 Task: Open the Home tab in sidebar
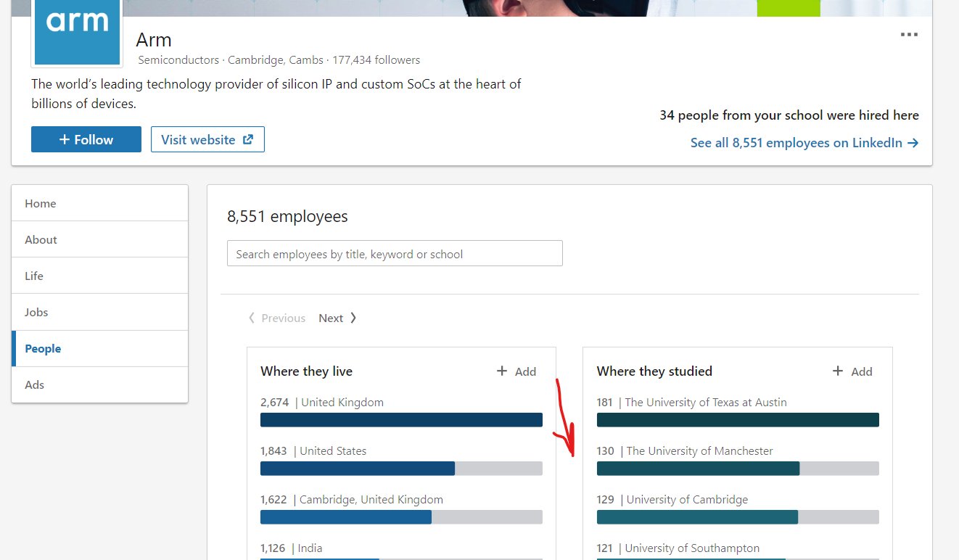coord(100,203)
